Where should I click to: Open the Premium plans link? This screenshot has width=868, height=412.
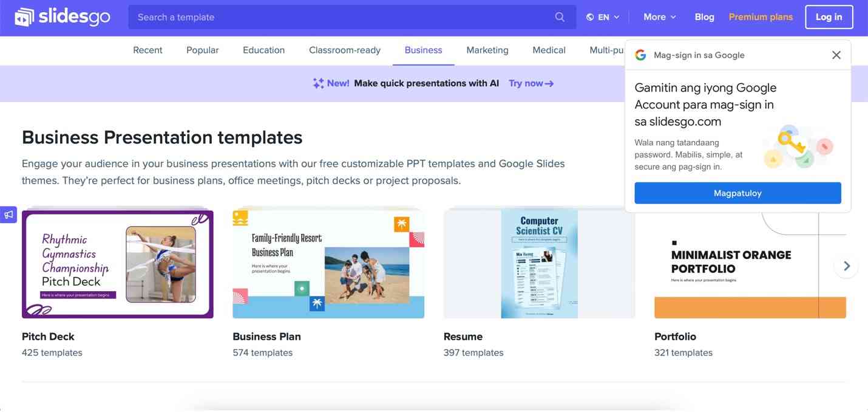[x=761, y=17]
